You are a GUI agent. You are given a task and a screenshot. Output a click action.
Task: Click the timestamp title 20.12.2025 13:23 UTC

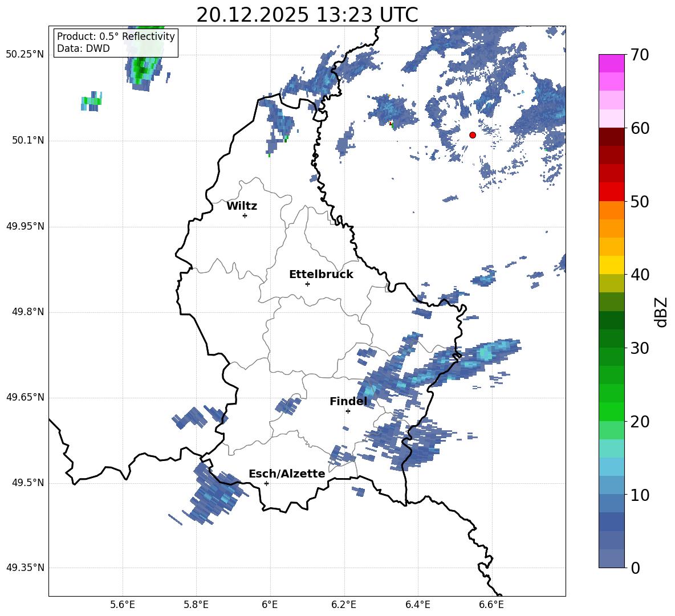(307, 15)
